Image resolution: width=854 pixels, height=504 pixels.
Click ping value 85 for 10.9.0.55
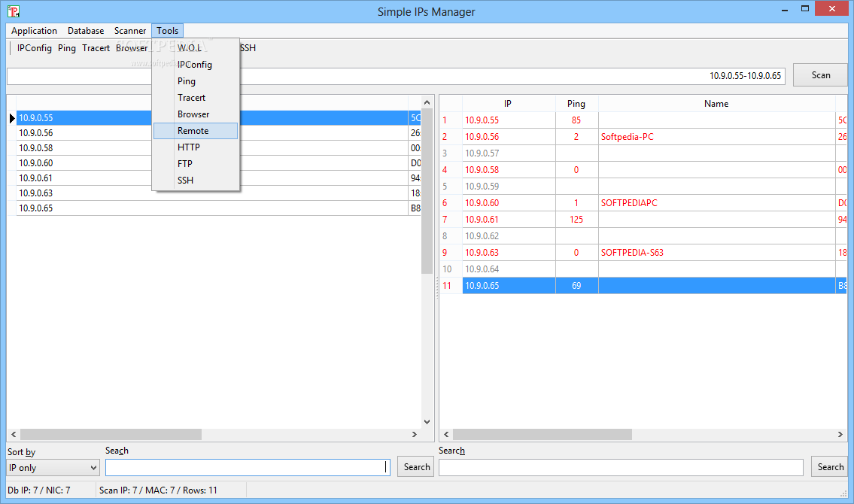(576, 120)
